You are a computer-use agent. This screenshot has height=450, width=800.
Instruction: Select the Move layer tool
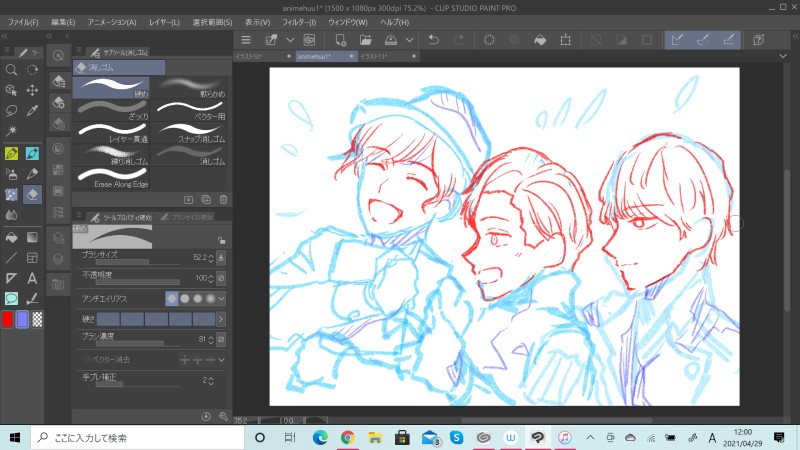pos(32,90)
